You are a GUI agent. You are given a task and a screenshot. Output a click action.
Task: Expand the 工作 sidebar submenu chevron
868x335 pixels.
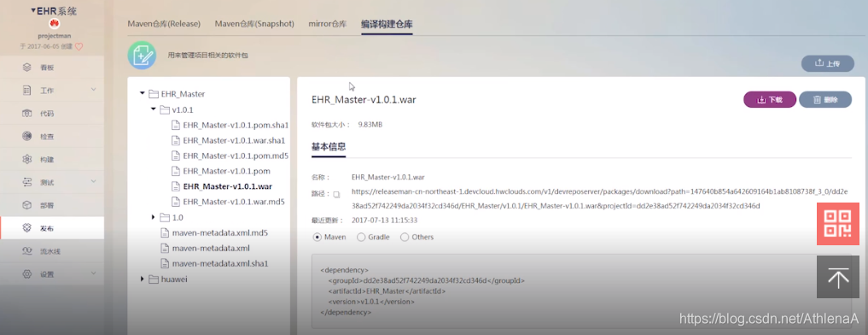pos(93,89)
